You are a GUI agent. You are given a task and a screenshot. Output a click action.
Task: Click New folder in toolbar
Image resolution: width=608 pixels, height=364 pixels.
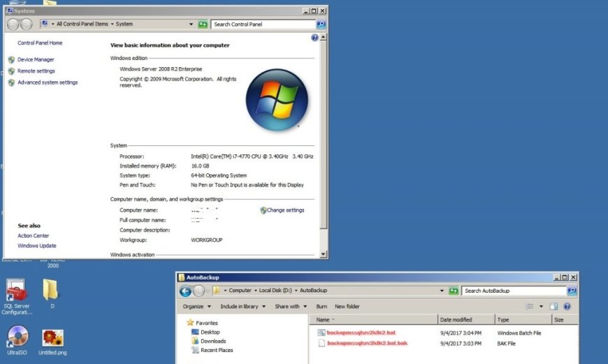347,306
